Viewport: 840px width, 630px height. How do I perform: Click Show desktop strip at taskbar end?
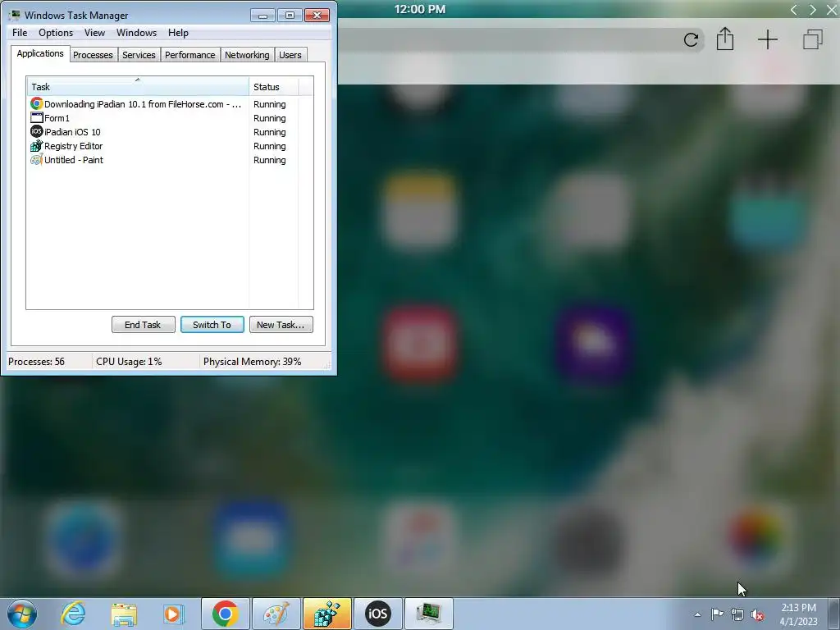[833, 614]
